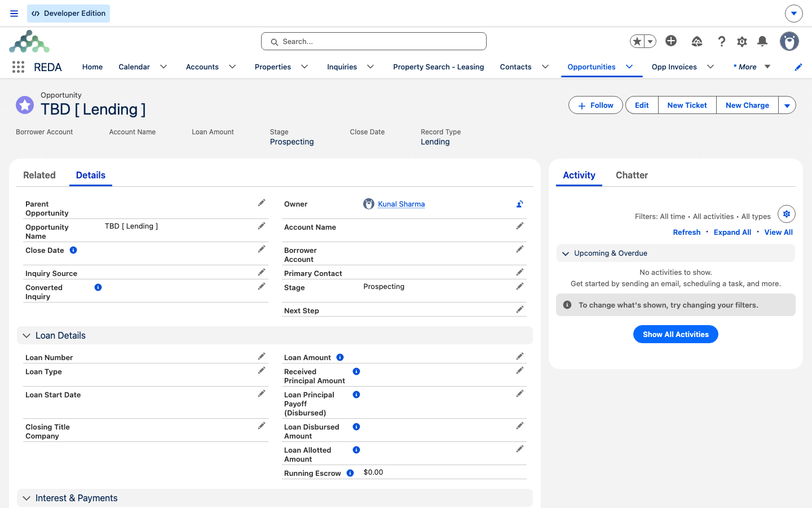812x508 pixels.
Task: Click the Edit record button
Action: pos(642,106)
